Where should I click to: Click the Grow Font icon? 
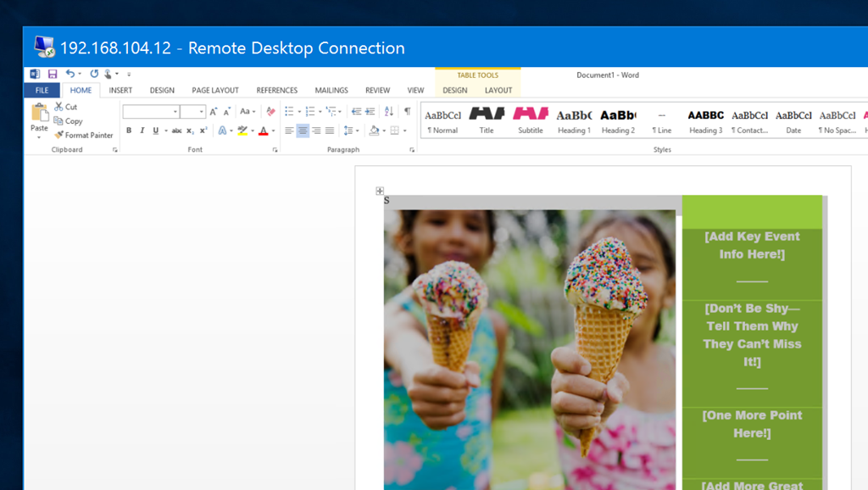tap(214, 111)
